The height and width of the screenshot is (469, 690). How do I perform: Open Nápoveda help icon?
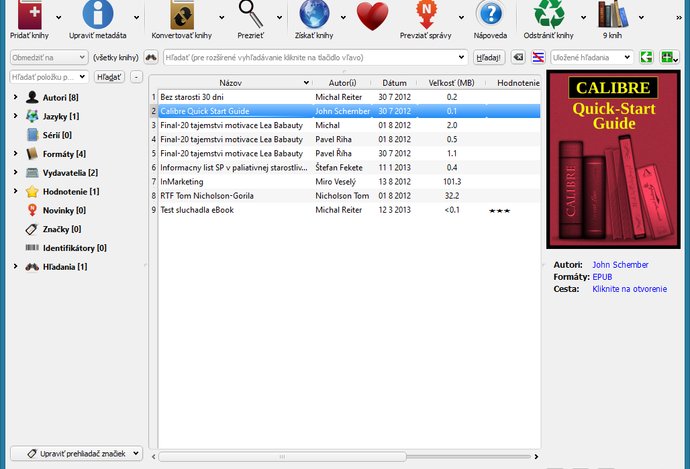point(490,15)
